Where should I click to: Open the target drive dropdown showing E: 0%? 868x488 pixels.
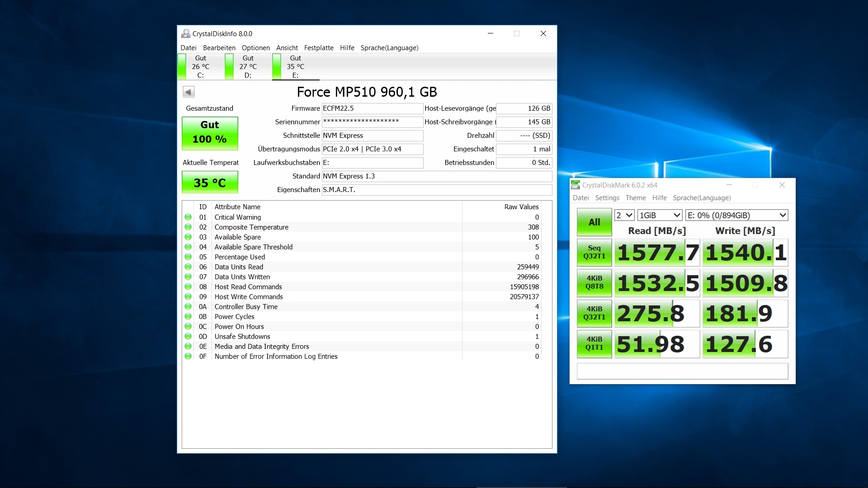(737, 216)
